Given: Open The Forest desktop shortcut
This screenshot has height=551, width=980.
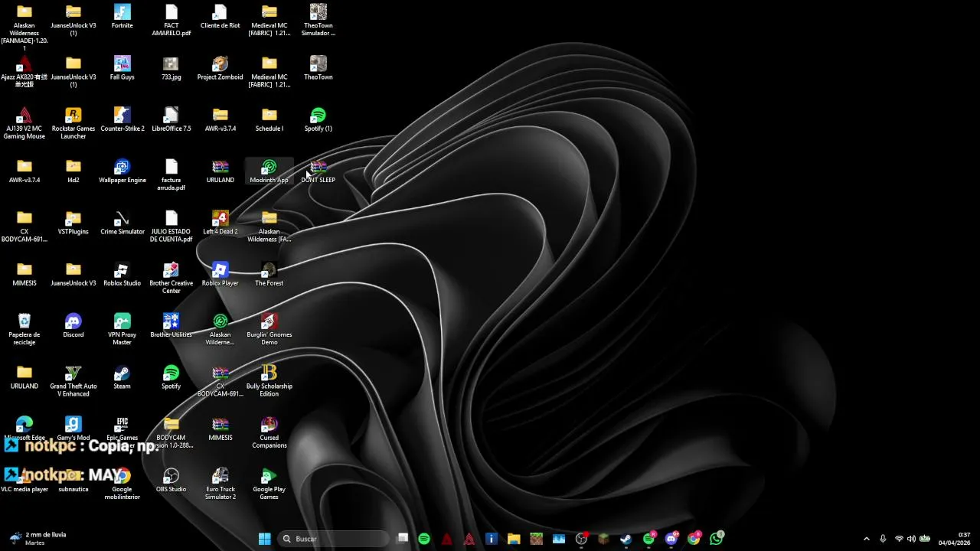Looking at the screenshot, I should point(269,274).
